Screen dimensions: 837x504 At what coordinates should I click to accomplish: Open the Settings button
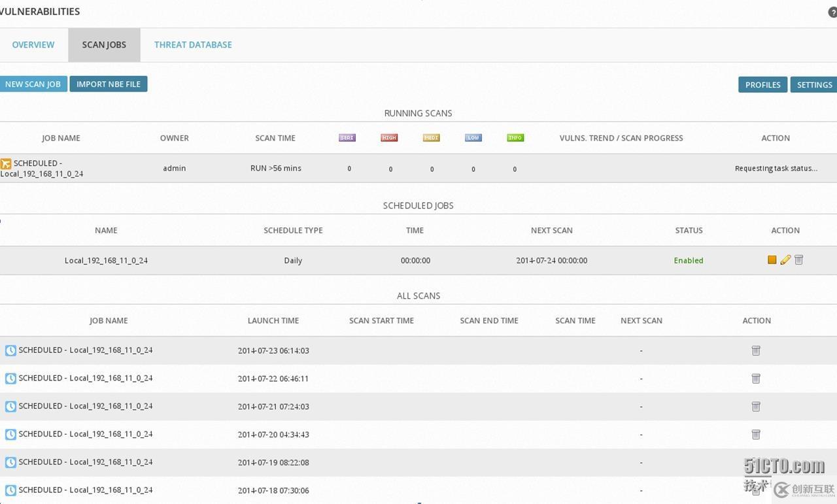click(x=814, y=85)
